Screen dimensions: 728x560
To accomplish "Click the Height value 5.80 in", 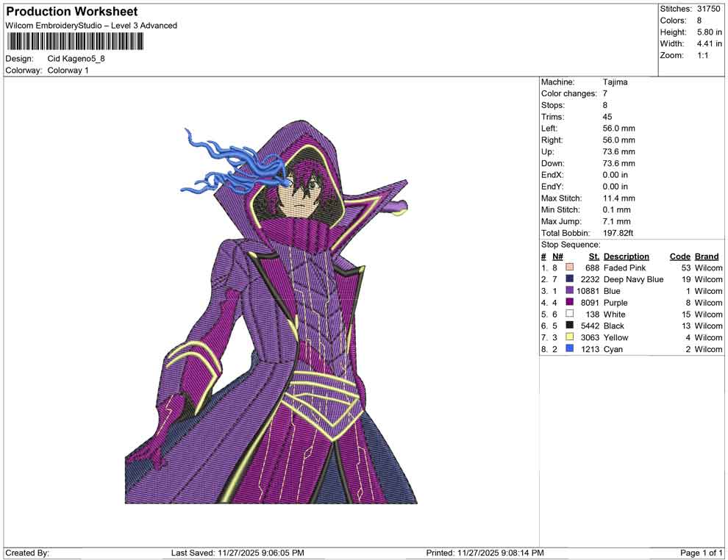I will point(710,32).
